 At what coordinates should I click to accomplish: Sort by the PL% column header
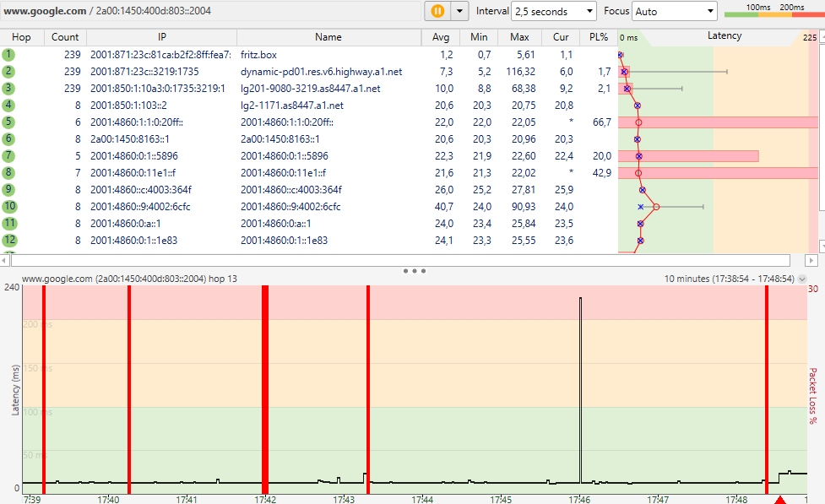point(598,37)
